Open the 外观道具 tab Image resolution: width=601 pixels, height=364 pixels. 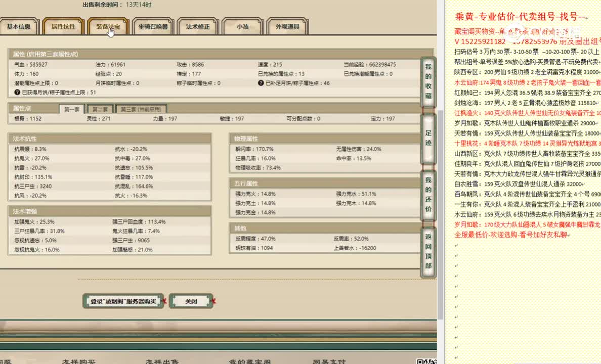(287, 26)
